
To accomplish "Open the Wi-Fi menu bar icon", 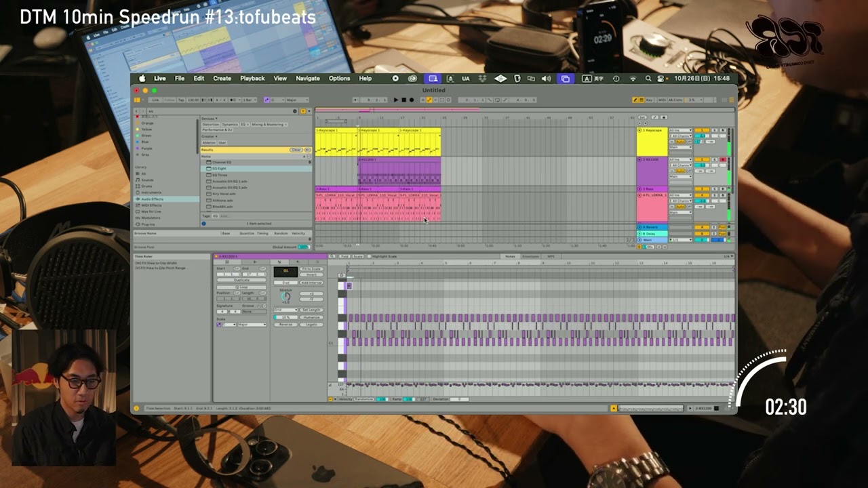I will coord(633,79).
